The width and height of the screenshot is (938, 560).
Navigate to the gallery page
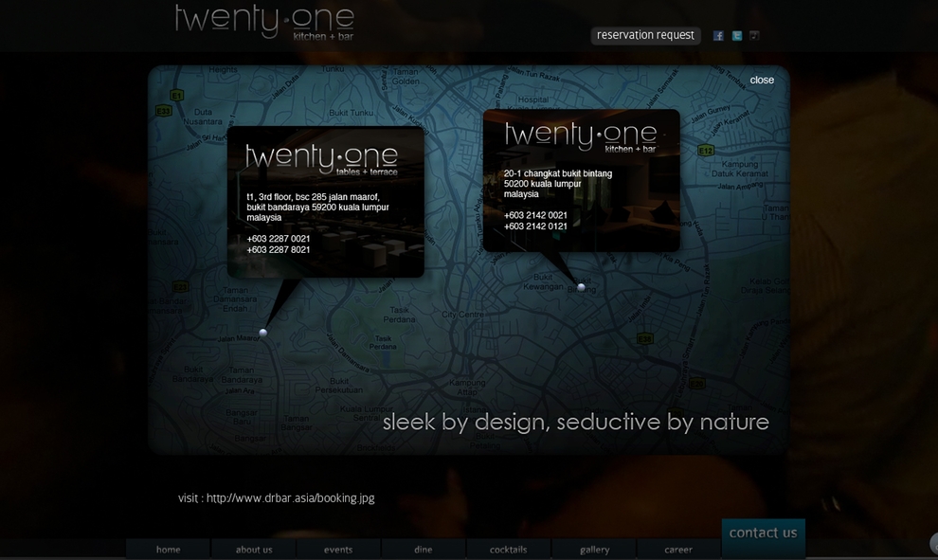(595, 550)
